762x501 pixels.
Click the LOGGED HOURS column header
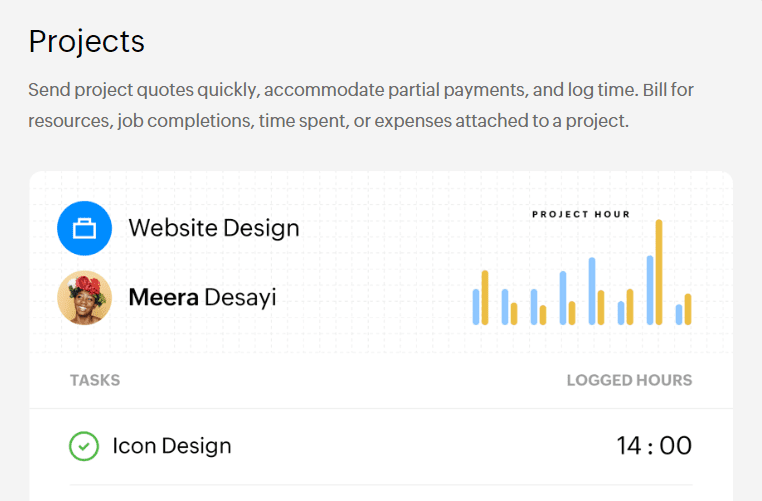coord(629,380)
